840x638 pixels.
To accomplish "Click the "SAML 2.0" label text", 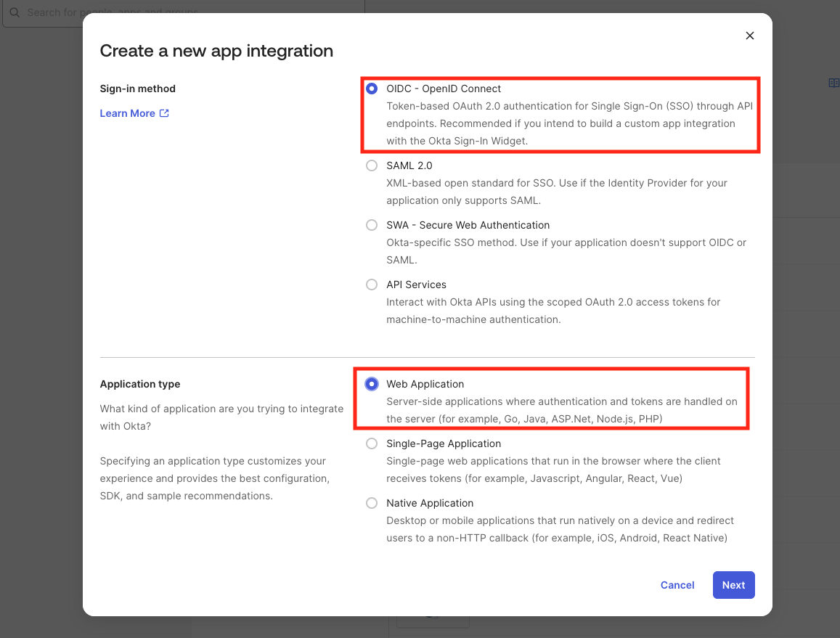I will pyautogui.click(x=409, y=165).
